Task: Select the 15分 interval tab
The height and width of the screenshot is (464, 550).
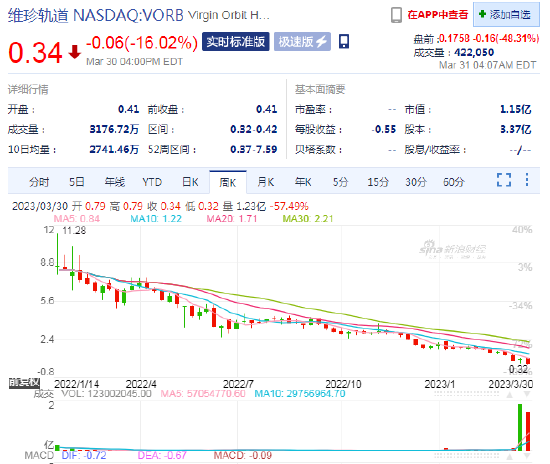Action: pos(378,182)
